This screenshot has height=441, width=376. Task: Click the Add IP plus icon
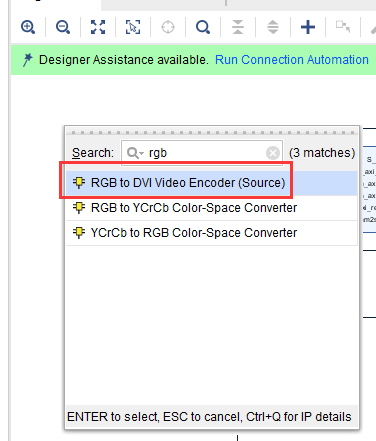[x=308, y=27]
